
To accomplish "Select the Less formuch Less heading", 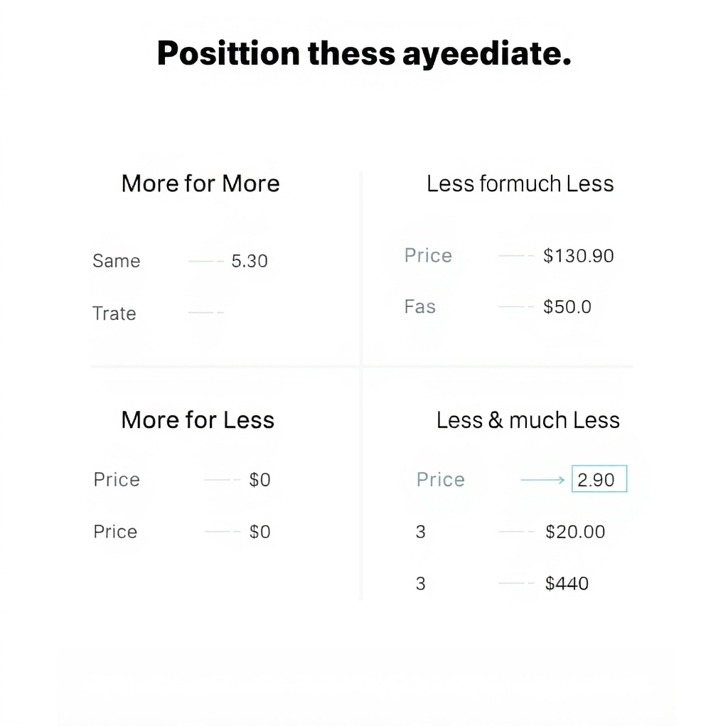I will coord(520,183).
